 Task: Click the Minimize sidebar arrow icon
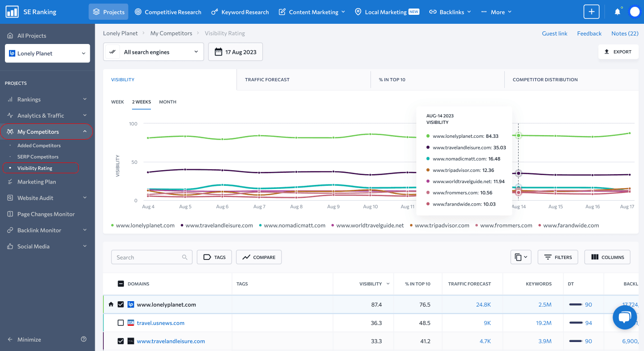(x=10, y=339)
